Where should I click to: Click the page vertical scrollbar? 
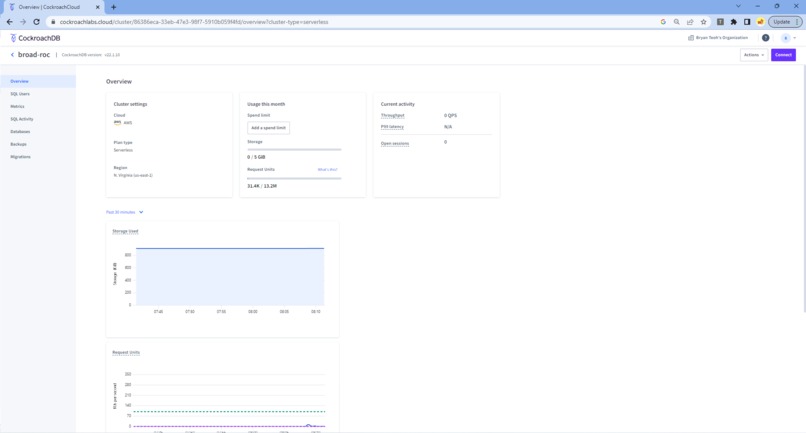tap(803, 188)
